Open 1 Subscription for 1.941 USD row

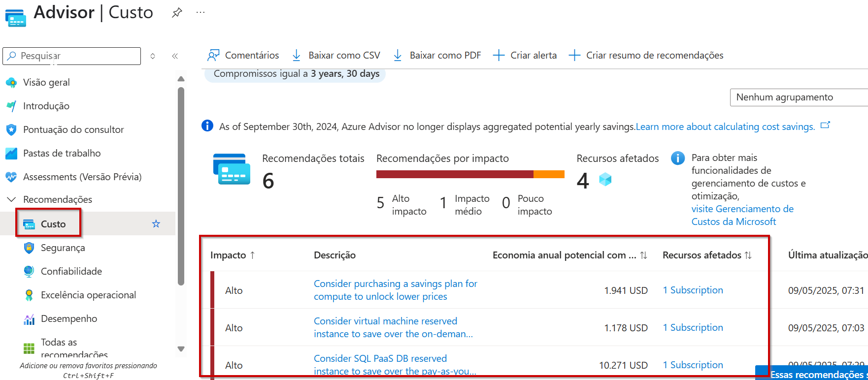pyautogui.click(x=693, y=290)
